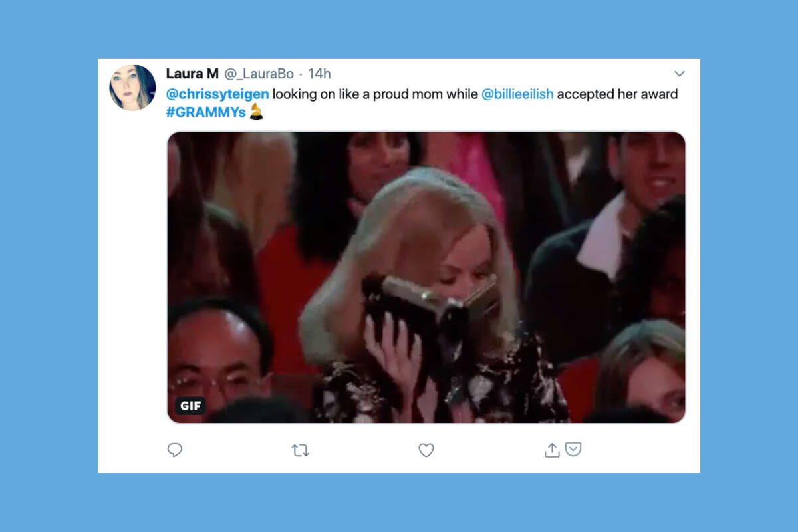Screen dimensions: 798x532
Task: Open the tweet options chevron dropdown
Action: 679,74
